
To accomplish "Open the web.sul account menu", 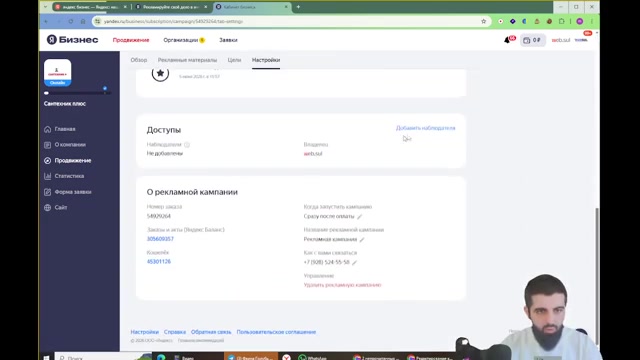I will tap(561, 40).
